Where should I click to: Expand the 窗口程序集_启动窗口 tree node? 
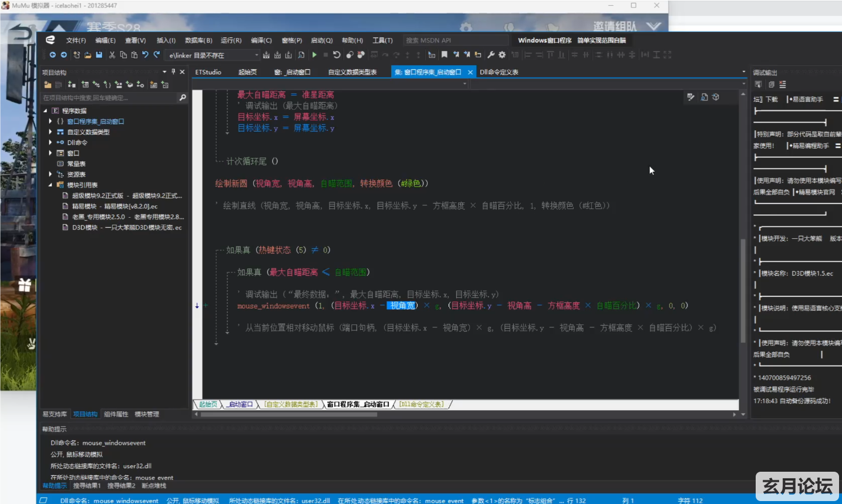pos(50,121)
